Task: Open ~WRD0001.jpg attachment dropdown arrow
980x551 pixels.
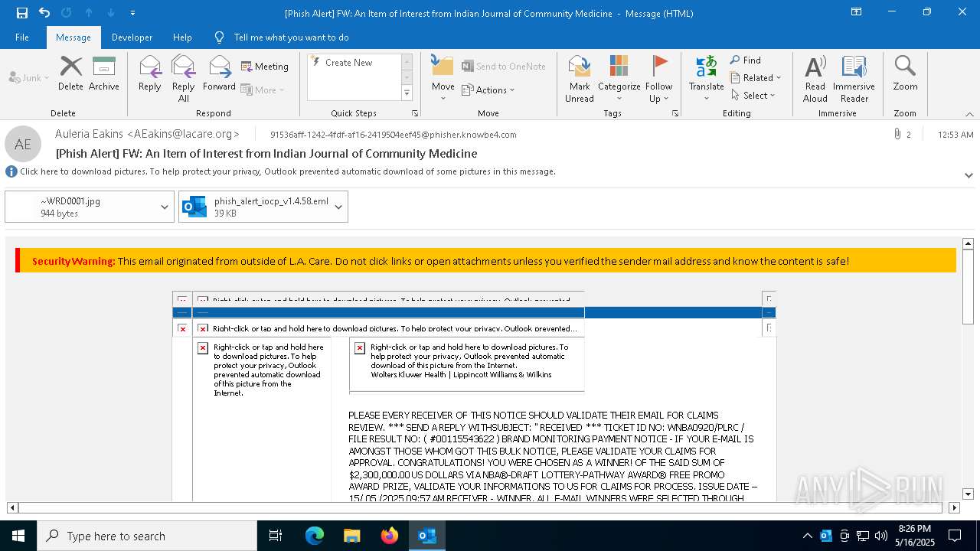Action: [165, 207]
